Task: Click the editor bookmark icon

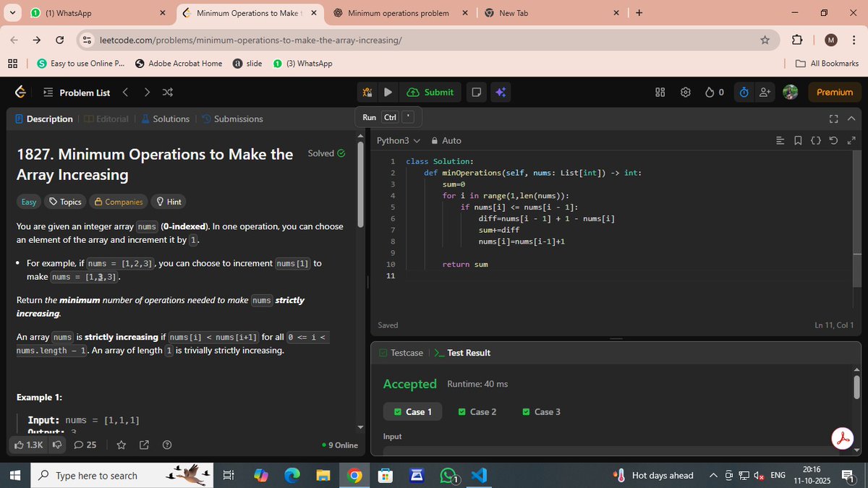Action: (x=797, y=140)
